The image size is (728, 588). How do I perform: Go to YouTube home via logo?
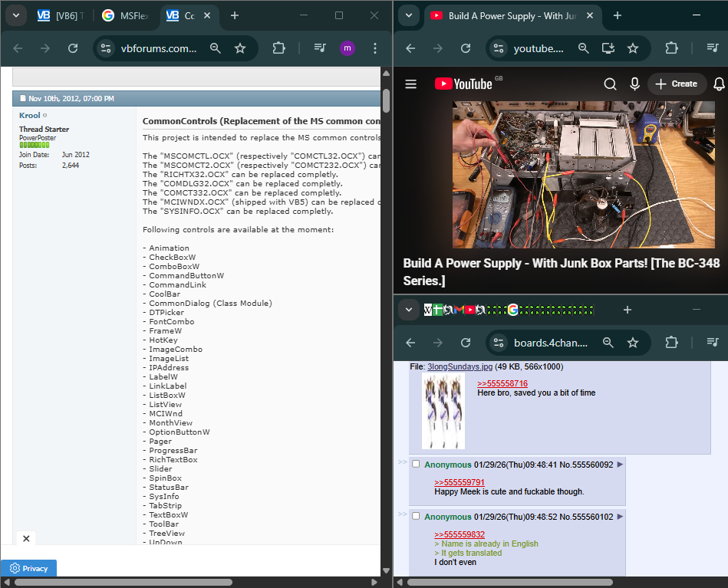(x=463, y=84)
